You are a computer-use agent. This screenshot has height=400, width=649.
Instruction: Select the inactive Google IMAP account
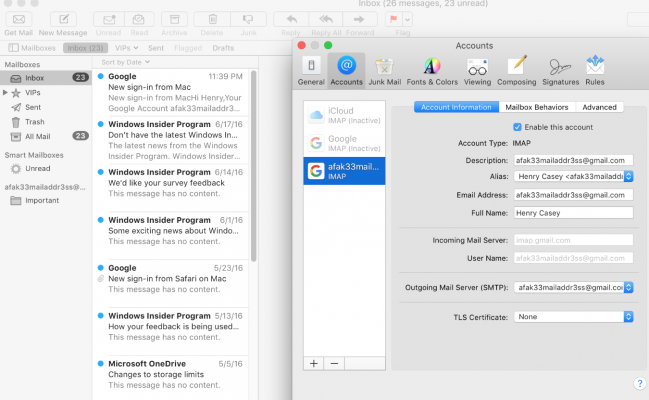[x=344, y=143]
